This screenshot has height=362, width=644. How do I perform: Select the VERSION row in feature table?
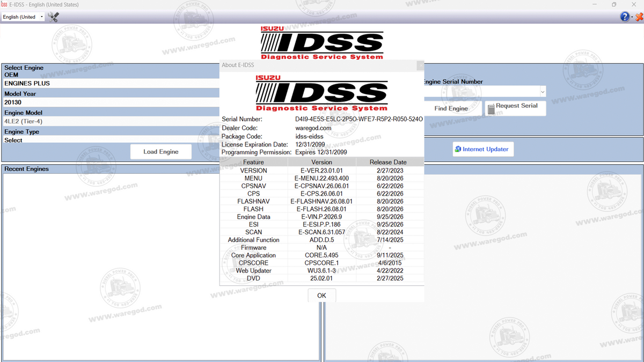coord(322,171)
